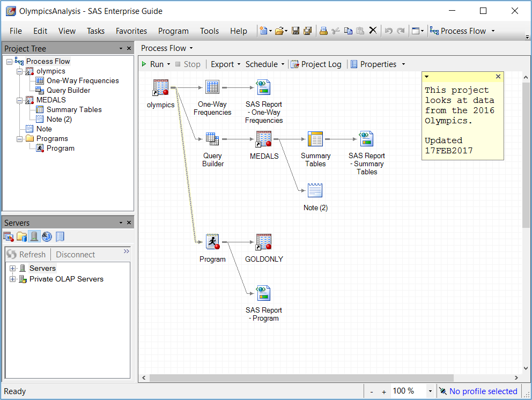532x400 pixels.
Task: Switch to the Prompt Manager globe icon
Action: (x=47, y=236)
